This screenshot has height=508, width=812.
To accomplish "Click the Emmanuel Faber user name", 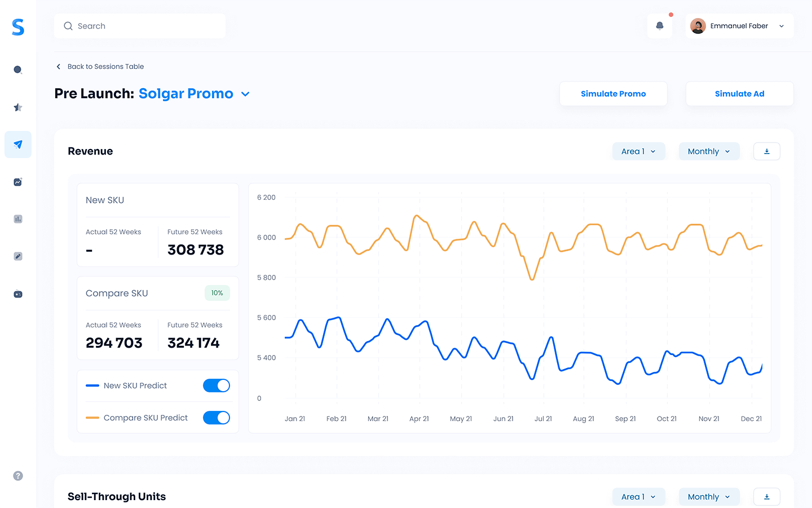I will pyautogui.click(x=739, y=26).
